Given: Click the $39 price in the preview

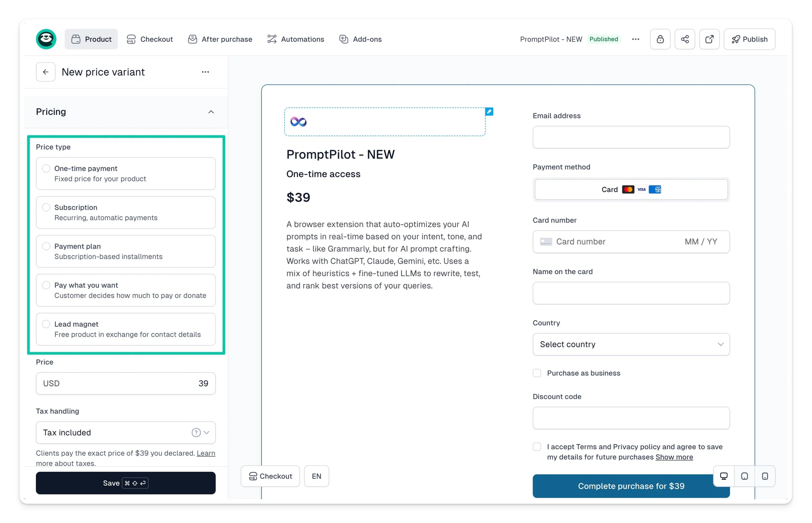Looking at the screenshot, I should [x=298, y=197].
